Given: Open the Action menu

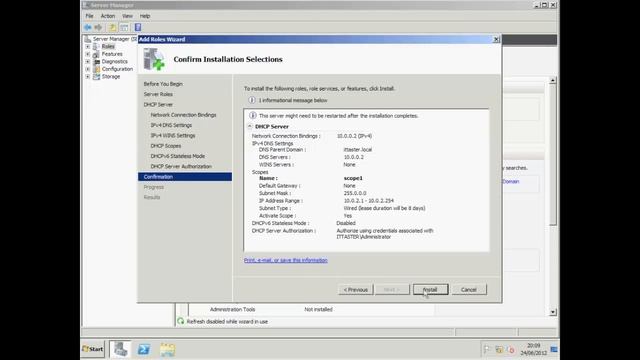Looking at the screenshot, I should [108, 16].
